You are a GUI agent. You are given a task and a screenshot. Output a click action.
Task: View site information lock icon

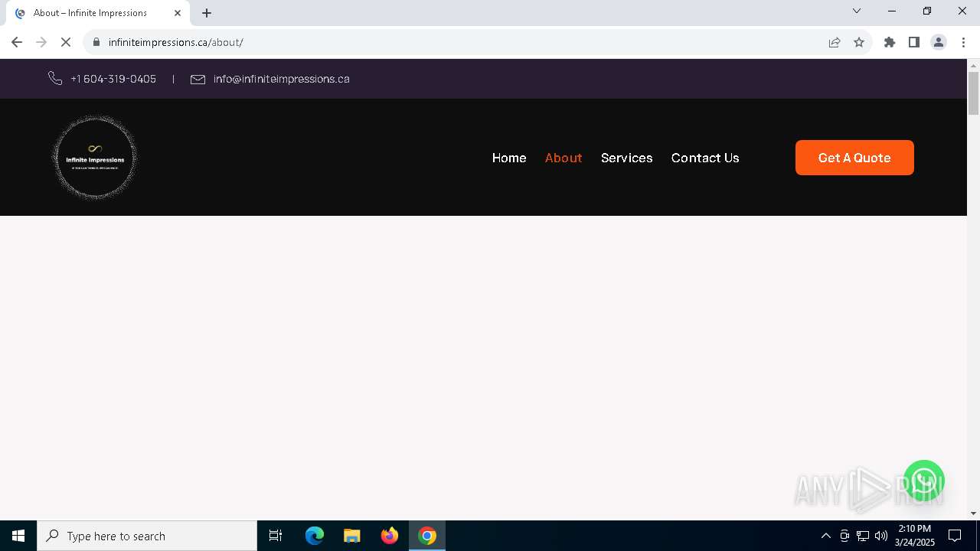click(x=96, y=42)
